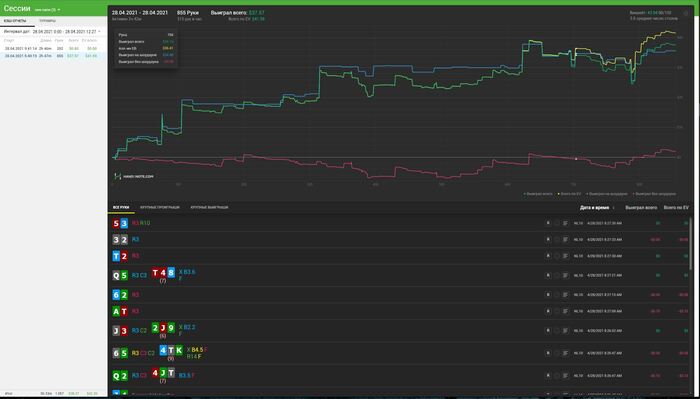Sort hands by Выиграл всего column
The height and width of the screenshot is (399, 700).
641,208
